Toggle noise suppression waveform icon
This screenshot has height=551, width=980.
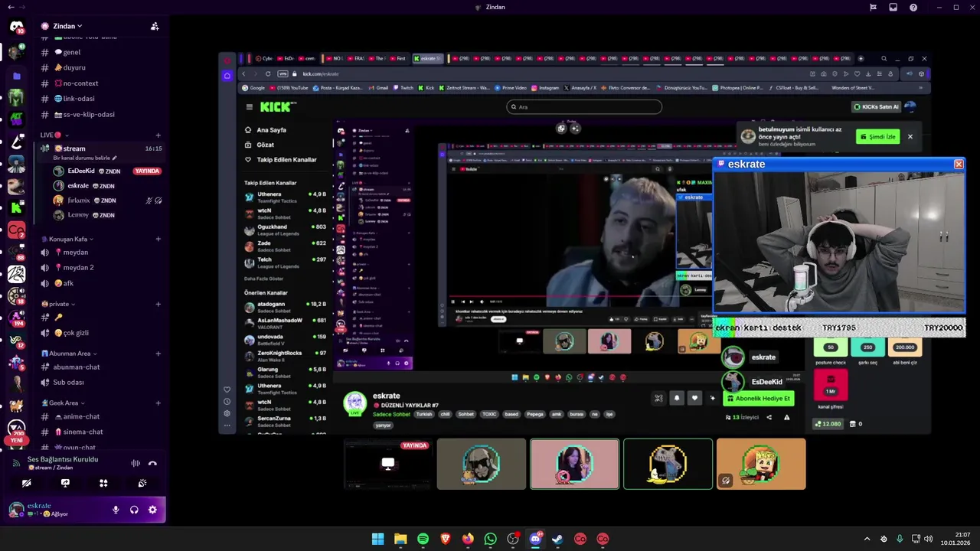(136, 463)
